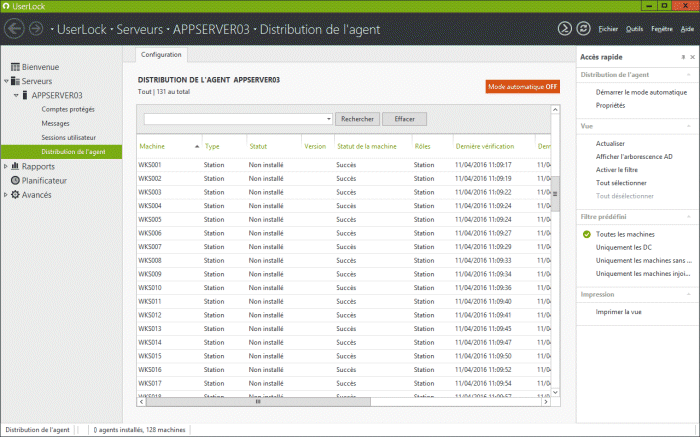Select the WKS017 machine row
Viewport: 700px width, 437px height.
[344, 383]
